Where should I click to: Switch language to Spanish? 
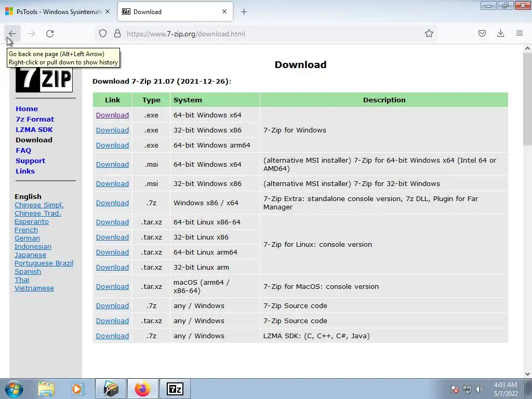[x=28, y=271]
